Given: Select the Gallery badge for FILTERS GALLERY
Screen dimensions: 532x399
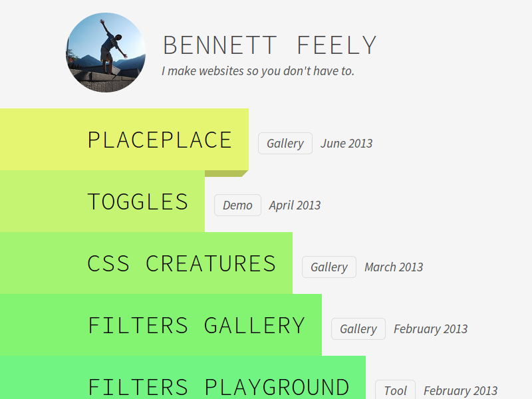Looking at the screenshot, I should tap(358, 329).
